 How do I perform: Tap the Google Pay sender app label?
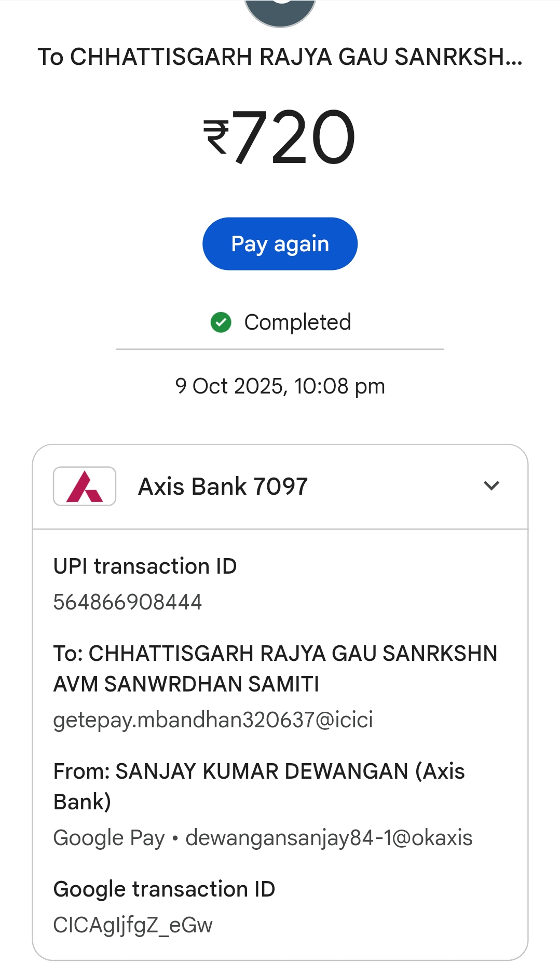(x=109, y=838)
